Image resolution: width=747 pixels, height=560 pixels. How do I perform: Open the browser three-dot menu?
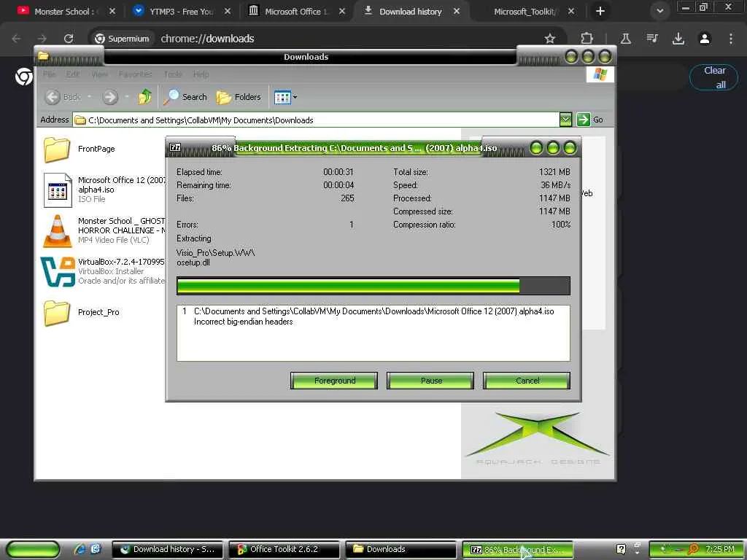tap(731, 39)
